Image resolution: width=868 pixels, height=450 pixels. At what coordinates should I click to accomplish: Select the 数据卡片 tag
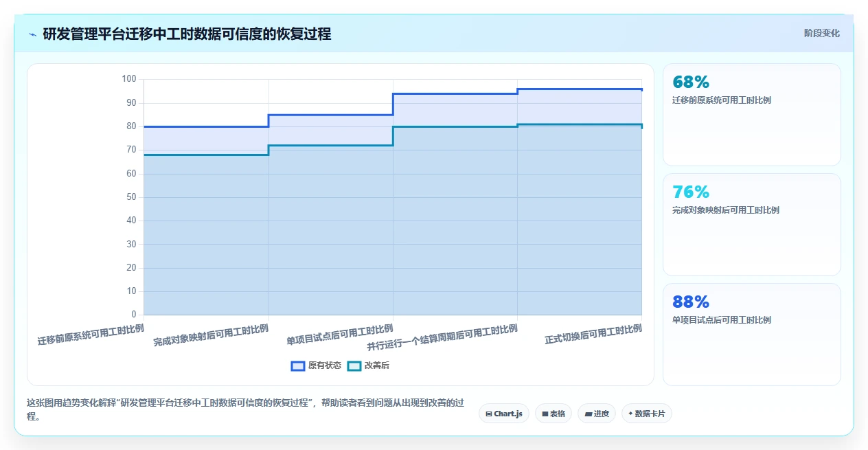pos(646,414)
